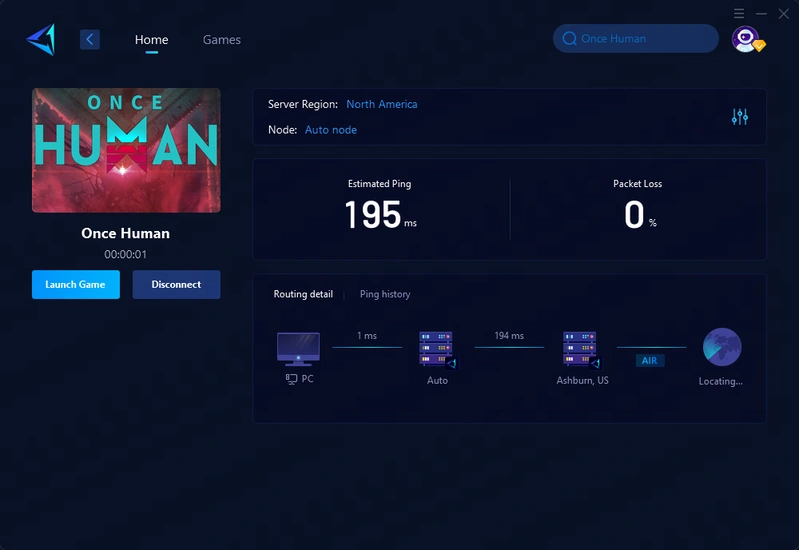Close the application window
The height and width of the screenshot is (550, 799).
pos(784,14)
